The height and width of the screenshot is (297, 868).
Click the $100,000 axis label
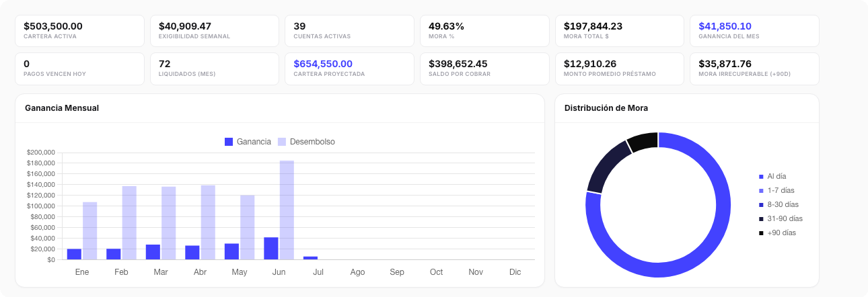coord(40,206)
